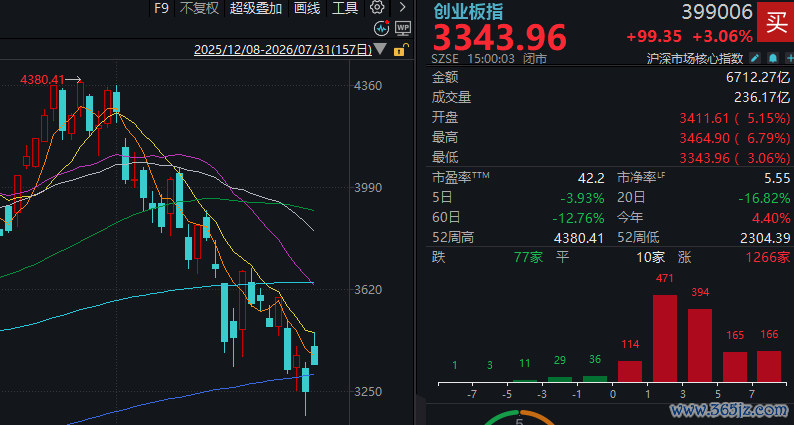Click the 60日 change -12.76%

pyautogui.click(x=578, y=218)
